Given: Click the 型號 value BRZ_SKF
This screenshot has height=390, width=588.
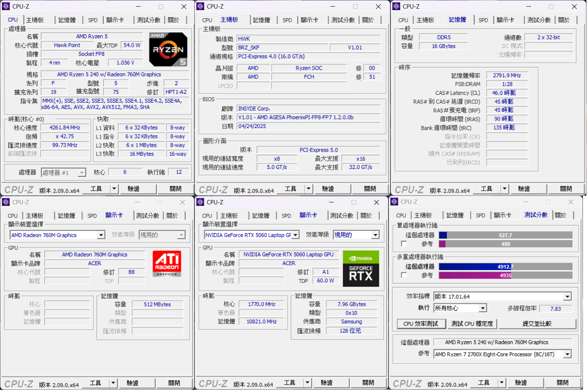Looking at the screenshot, I should tap(282, 47).
